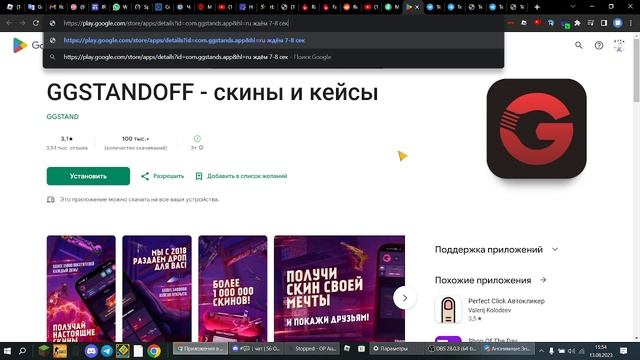Go back with the browser back arrow
Viewport: 640px width, 360px height.
tap(9, 23)
